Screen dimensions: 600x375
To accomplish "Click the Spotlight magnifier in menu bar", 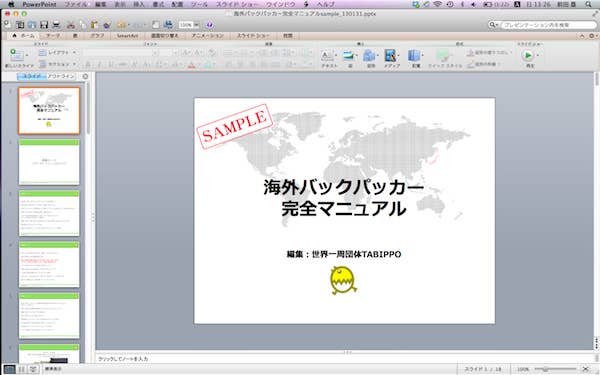I will coord(589,5).
